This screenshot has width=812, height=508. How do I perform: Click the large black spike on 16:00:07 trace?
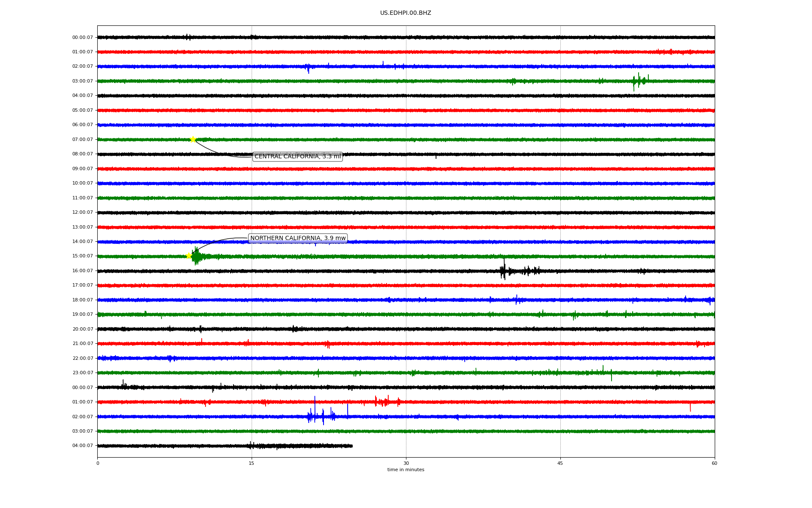pos(503,270)
